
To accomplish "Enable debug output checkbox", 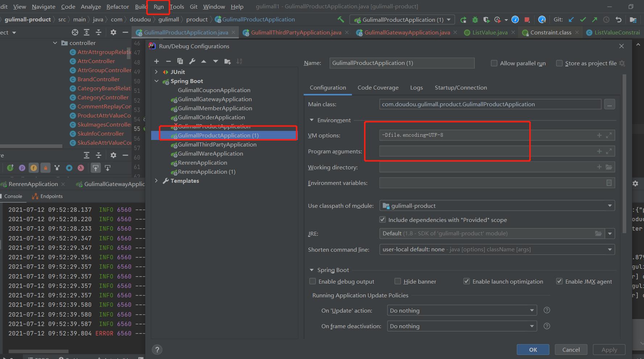I will coord(312,281).
